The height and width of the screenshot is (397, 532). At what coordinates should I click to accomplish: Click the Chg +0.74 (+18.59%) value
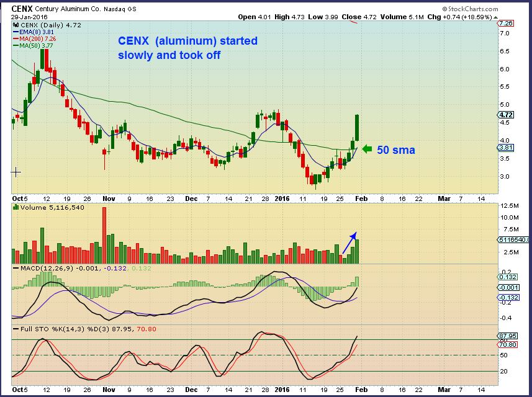[x=459, y=17]
